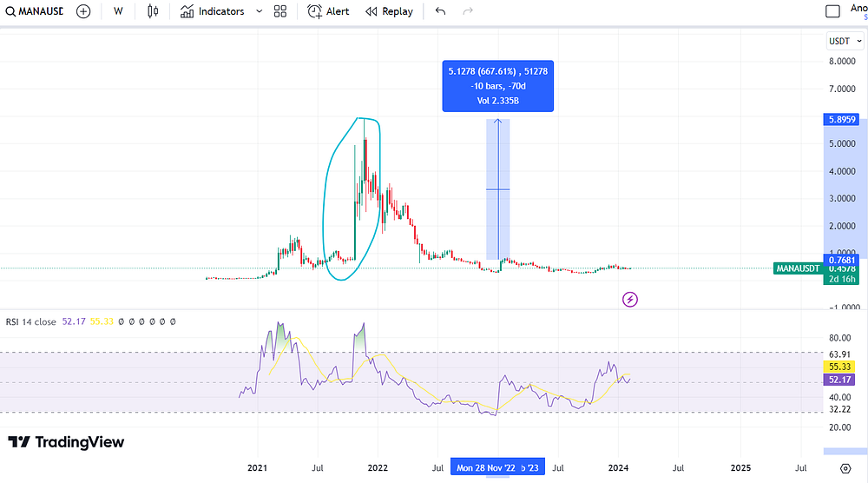Screen dimensions: 868x483
Task: Click the 0.7681 price label
Action: click(842, 260)
